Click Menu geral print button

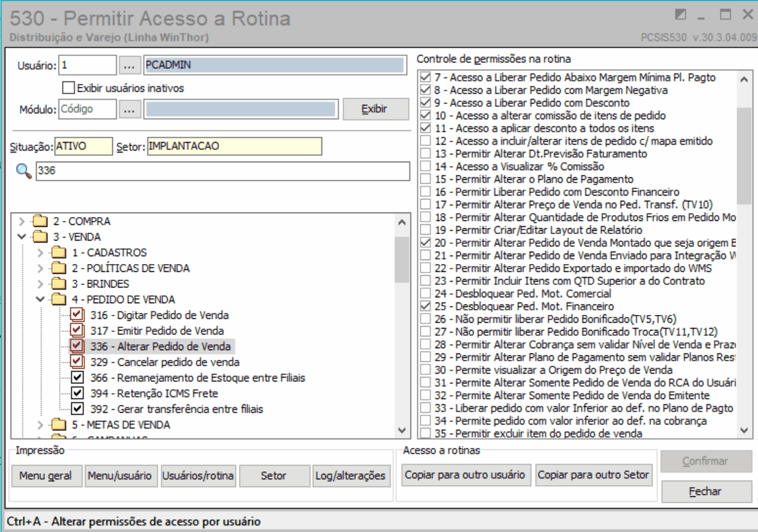click(x=46, y=476)
